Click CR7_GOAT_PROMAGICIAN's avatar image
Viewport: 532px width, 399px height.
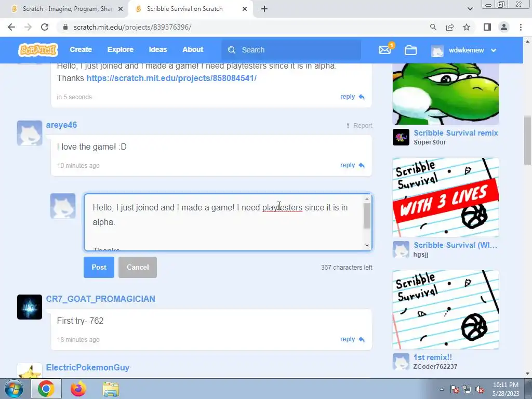tap(30, 307)
